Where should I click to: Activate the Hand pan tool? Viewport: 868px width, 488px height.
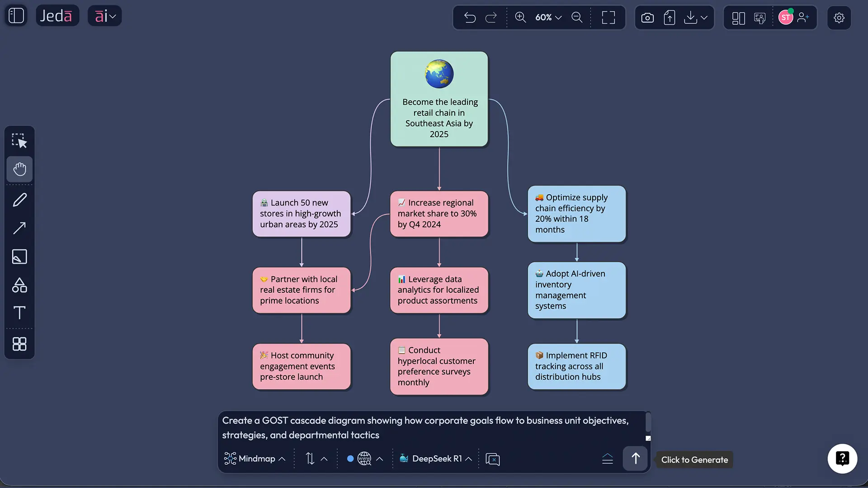coord(19,169)
